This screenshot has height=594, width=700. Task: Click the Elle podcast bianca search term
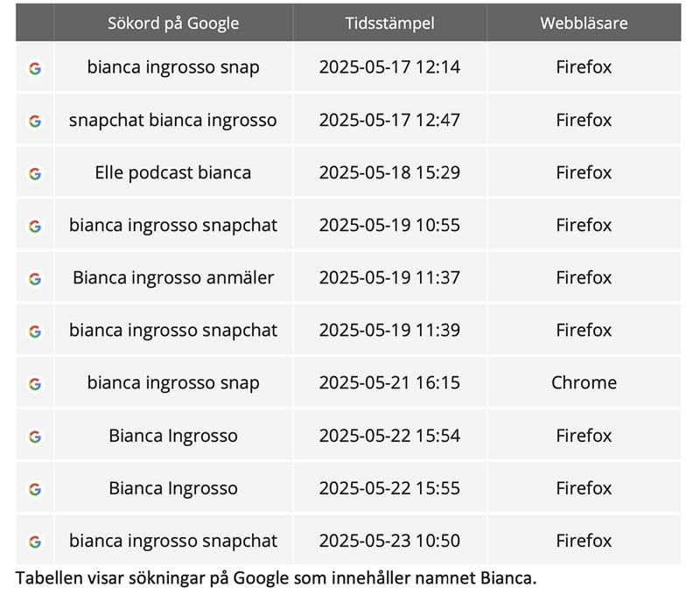pyautogui.click(x=173, y=172)
